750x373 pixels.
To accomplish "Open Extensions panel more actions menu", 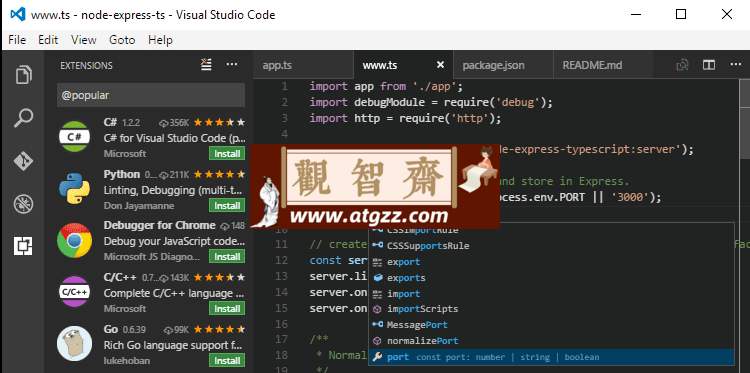I will point(232,65).
